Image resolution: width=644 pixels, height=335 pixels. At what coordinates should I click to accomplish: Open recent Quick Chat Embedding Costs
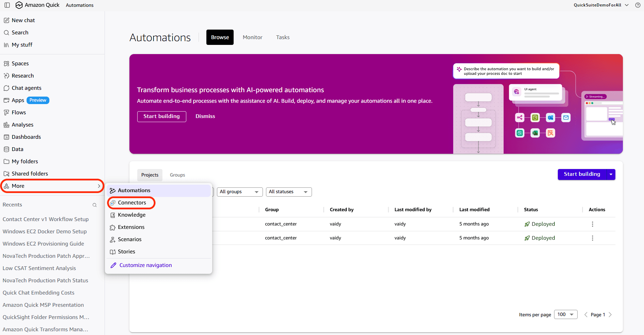[x=38, y=293]
